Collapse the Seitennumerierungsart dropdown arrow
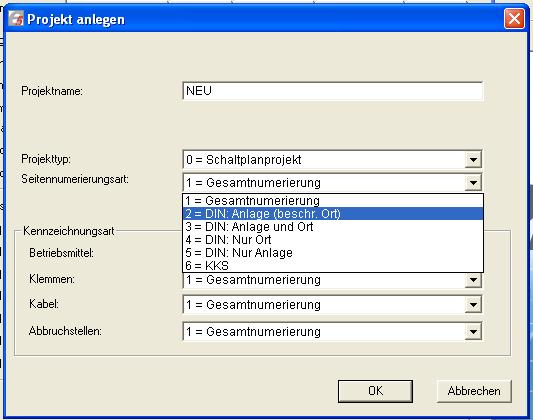Viewport: 533px width, 420px height. pos(473,183)
